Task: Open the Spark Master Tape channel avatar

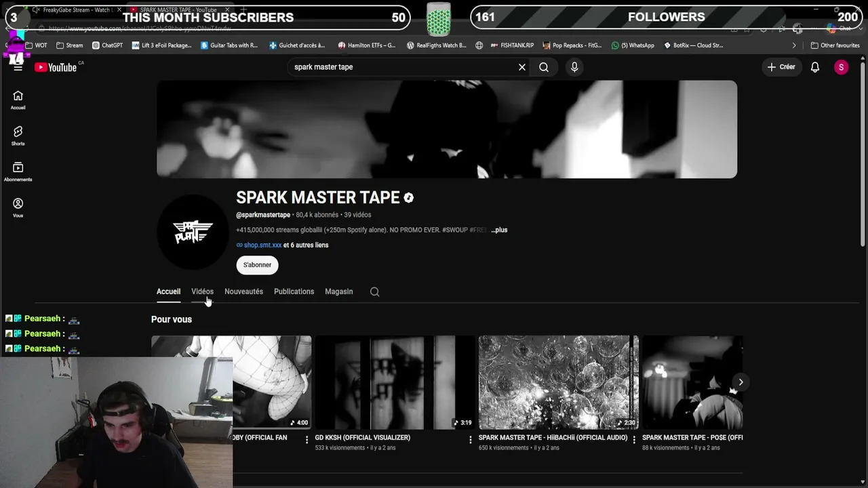Action: (x=193, y=232)
